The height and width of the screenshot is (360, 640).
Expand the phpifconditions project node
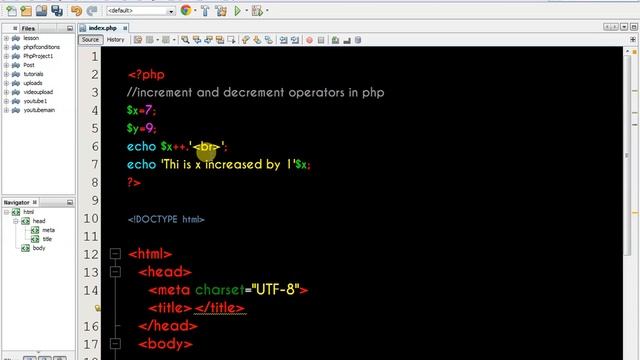coord(6,47)
